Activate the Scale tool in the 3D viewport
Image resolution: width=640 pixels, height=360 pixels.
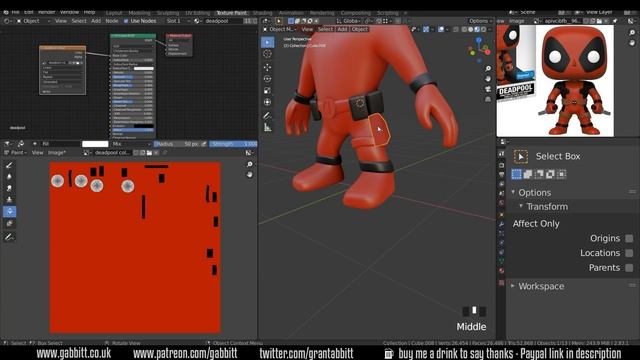coord(267,91)
